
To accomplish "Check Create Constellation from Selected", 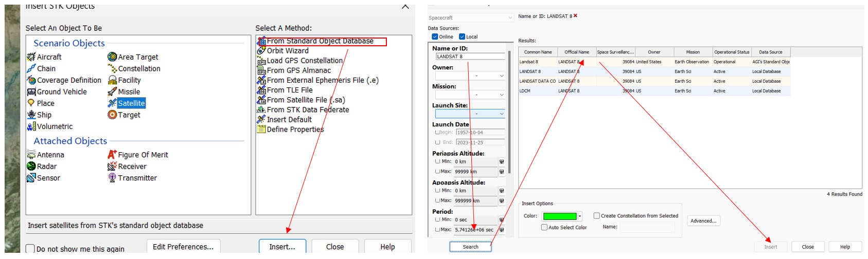I will pyautogui.click(x=597, y=216).
